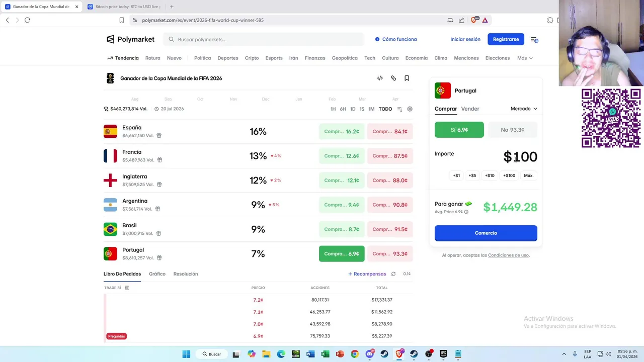Go to the Política category
Screen dimensions: 644x362
tap(202, 58)
